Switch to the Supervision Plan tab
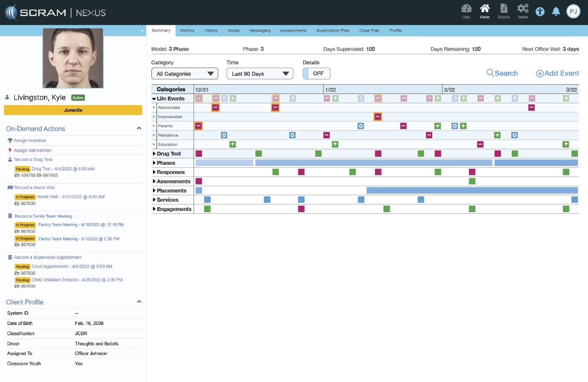Viewport: 588px width, 382px height. pyautogui.click(x=333, y=31)
